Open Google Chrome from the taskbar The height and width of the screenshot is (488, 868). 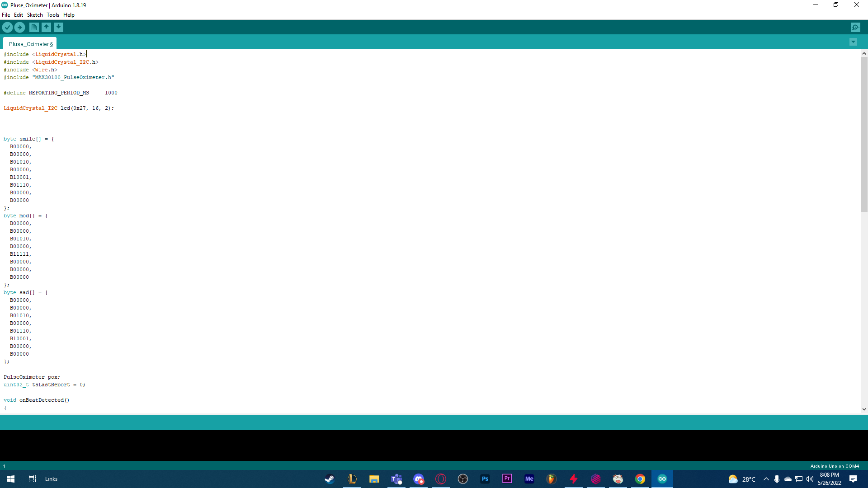pyautogui.click(x=640, y=479)
